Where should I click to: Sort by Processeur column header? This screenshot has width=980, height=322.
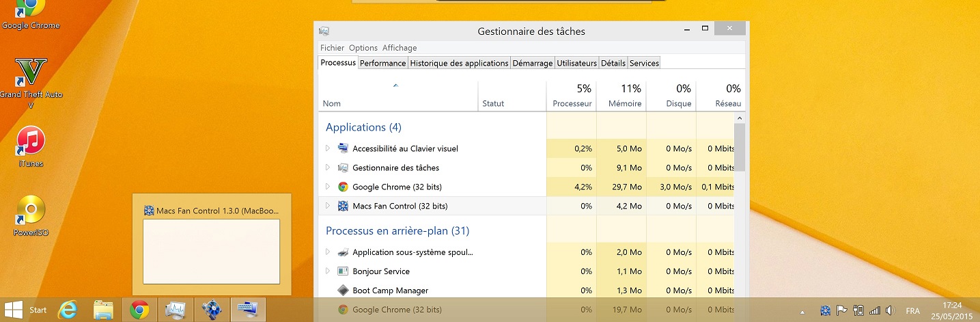click(572, 96)
